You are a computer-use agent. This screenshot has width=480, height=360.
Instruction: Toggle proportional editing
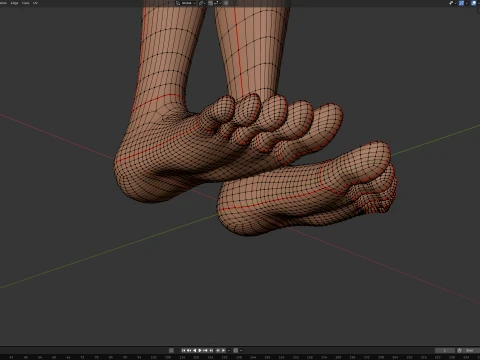click(226, 3)
